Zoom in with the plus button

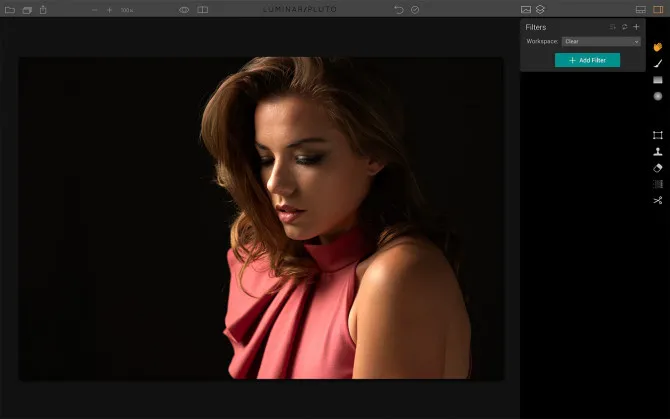pos(110,10)
